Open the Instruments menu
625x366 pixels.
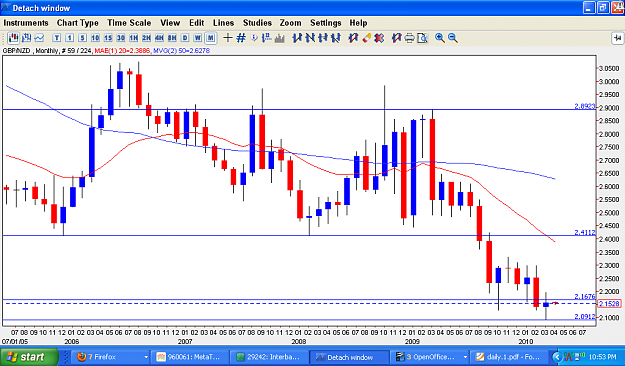(x=26, y=23)
